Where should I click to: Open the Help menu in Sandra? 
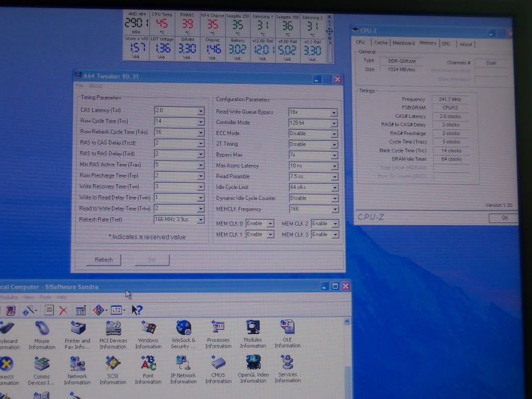pyautogui.click(x=62, y=297)
